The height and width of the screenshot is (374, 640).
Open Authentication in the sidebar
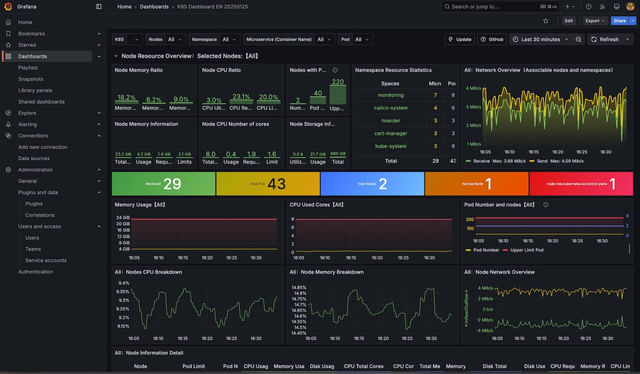click(x=36, y=272)
